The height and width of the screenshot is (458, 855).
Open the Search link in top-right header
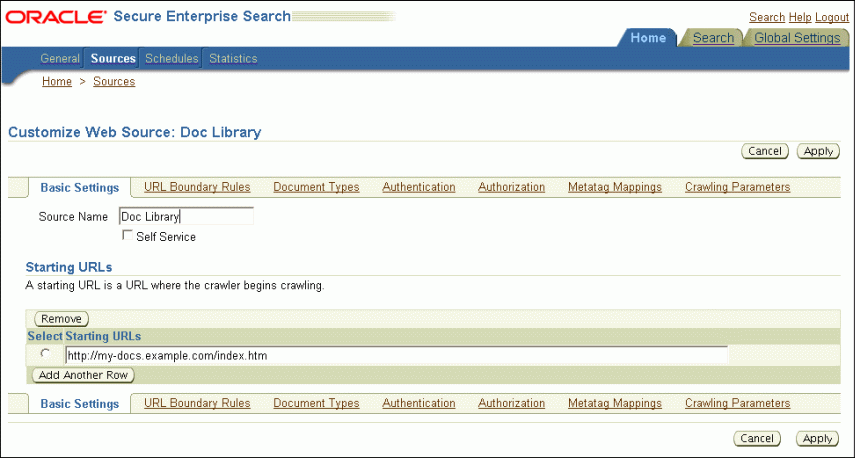point(767,17)
